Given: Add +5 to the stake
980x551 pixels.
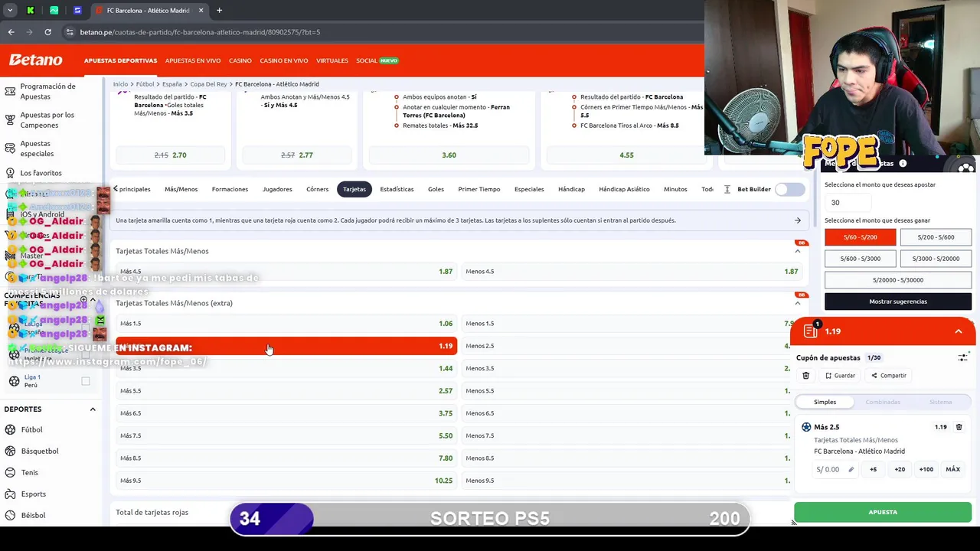Looking at the screenshot, I should click(873, 469).
